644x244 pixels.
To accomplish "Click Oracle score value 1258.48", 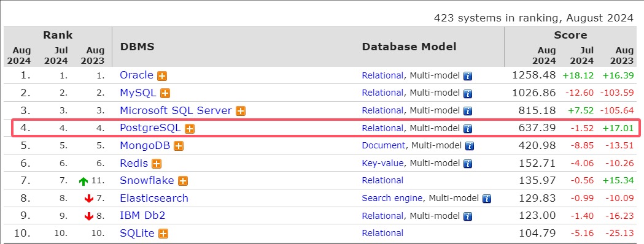I will pos(534,75).
